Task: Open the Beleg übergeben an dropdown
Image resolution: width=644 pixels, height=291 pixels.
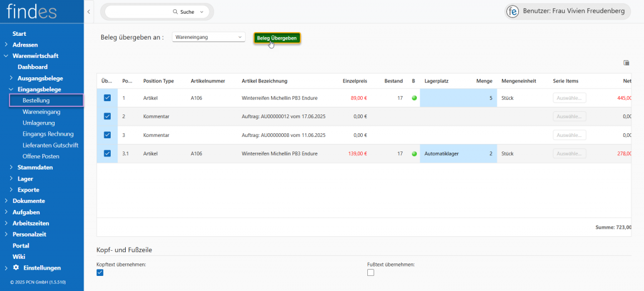Action: [208, 37]
